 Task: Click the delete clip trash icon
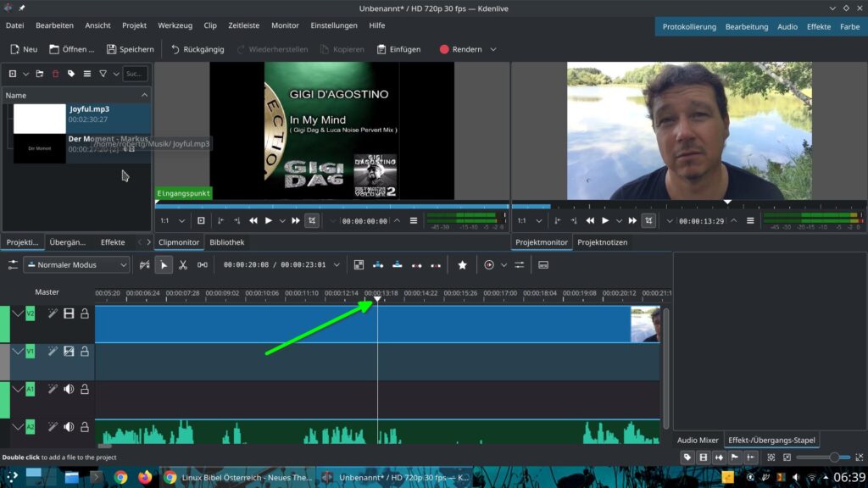55,74
